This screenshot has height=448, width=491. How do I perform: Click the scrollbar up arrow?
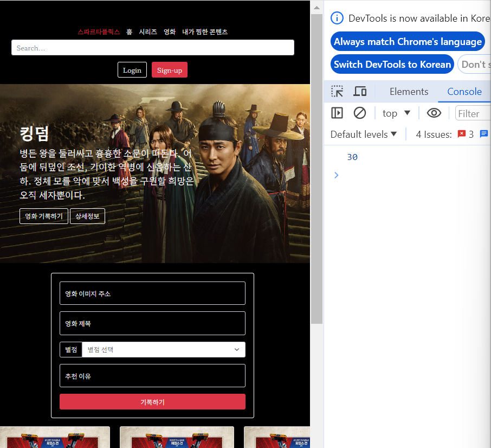316,8
